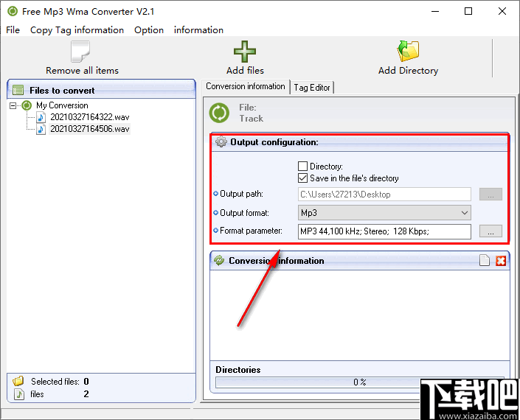Viewport: 520px width, 420px height.
Task: Click the audio icon of 20210327164506.wav
Action: point(41,129)
